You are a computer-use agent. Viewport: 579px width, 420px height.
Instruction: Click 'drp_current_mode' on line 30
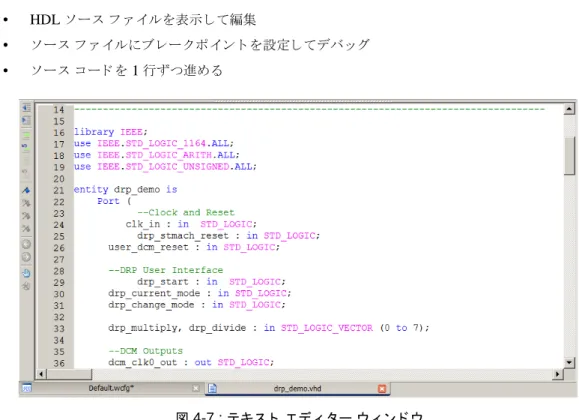[x=154, y=293]
